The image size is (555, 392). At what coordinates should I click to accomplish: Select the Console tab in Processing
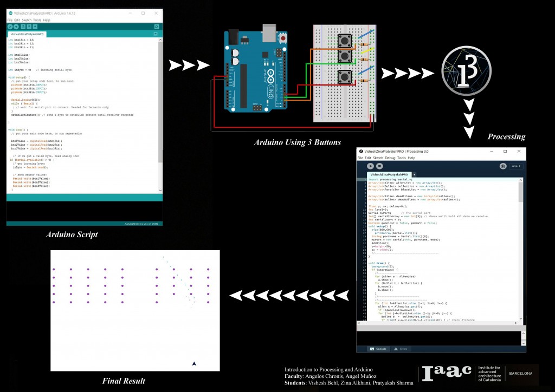pos(379,349)
